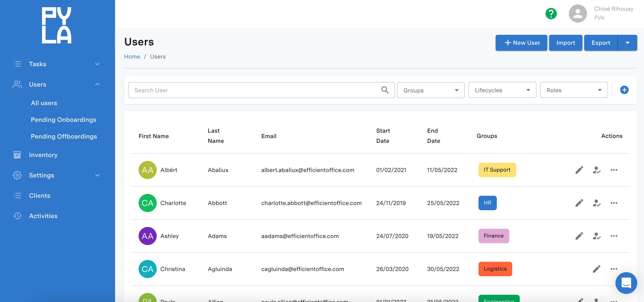Open more actions menu for Ashley Adams
This screenshot has width=644, height=302.
coord(614,236)
